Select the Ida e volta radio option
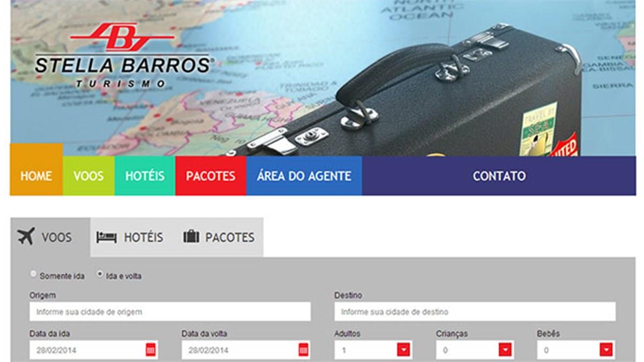Screen dimensions: 644x362 (100, 275)
